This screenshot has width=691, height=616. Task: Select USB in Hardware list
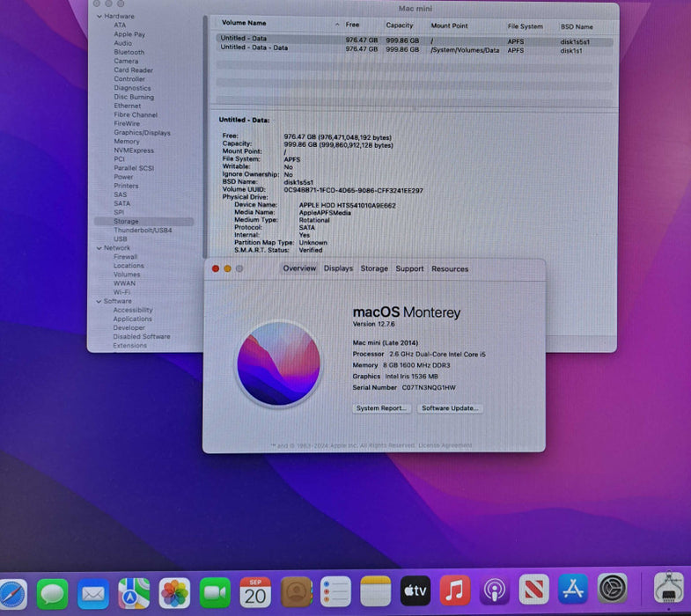[x=121, y=238]
